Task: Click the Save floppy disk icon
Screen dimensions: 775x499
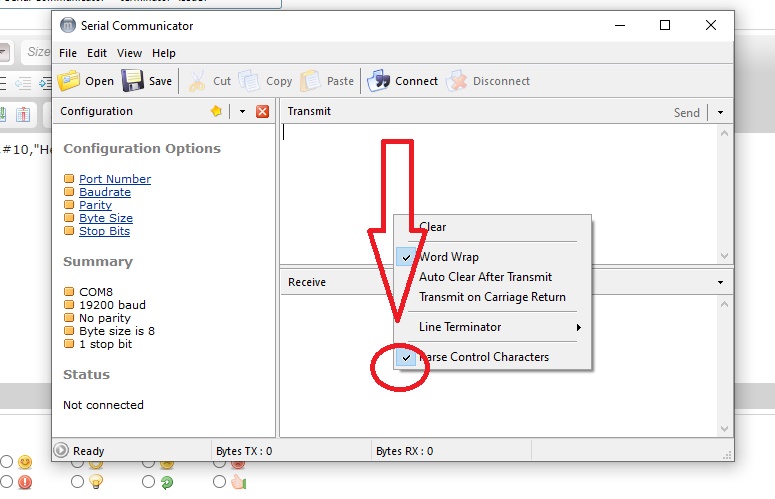Action: (x=132, y=81)
